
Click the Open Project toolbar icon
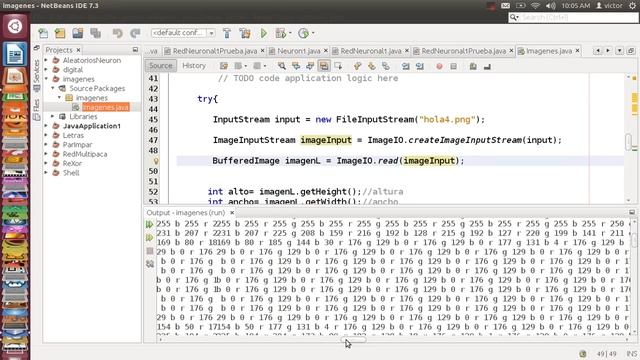pos(78,33)
